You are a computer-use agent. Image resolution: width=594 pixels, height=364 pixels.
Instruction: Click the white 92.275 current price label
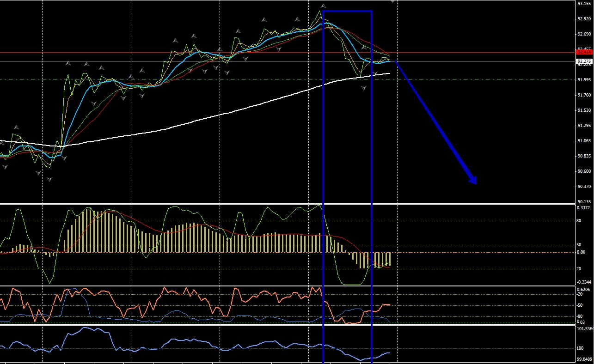point(585,61)
